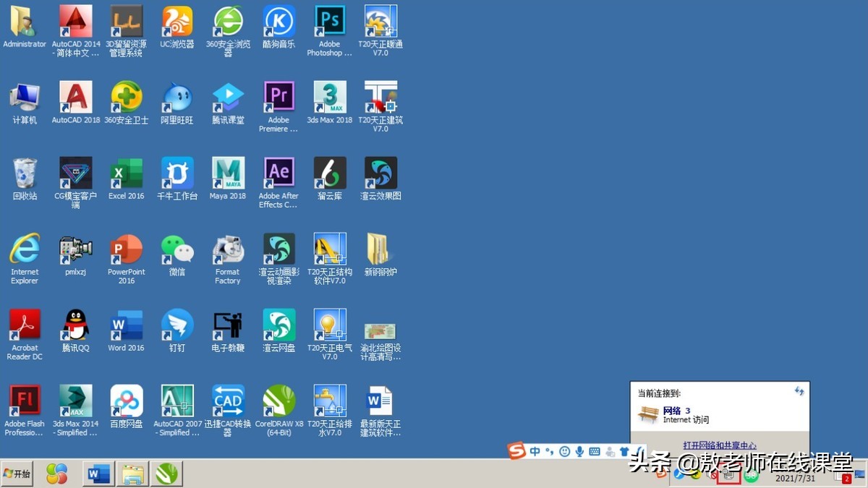The width and height of the screenshot is (868, 488).
Task: Open Maya 2018 shortcut
Action: click(228, 174)
